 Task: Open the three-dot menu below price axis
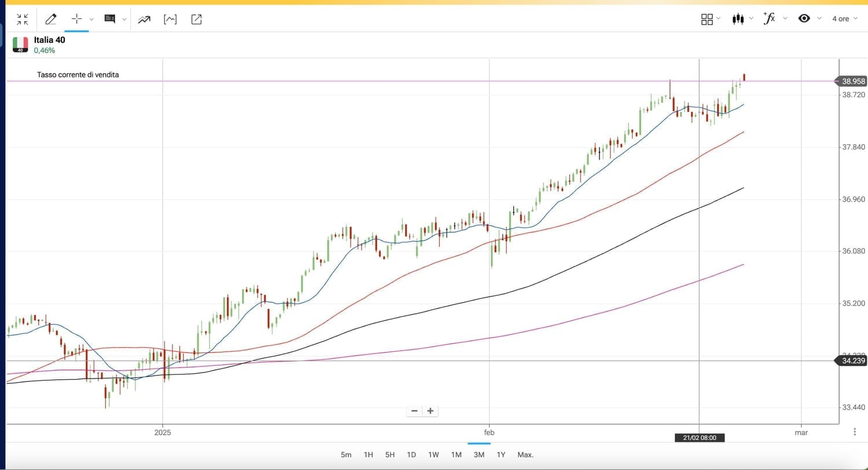click(x=855, y=432)
